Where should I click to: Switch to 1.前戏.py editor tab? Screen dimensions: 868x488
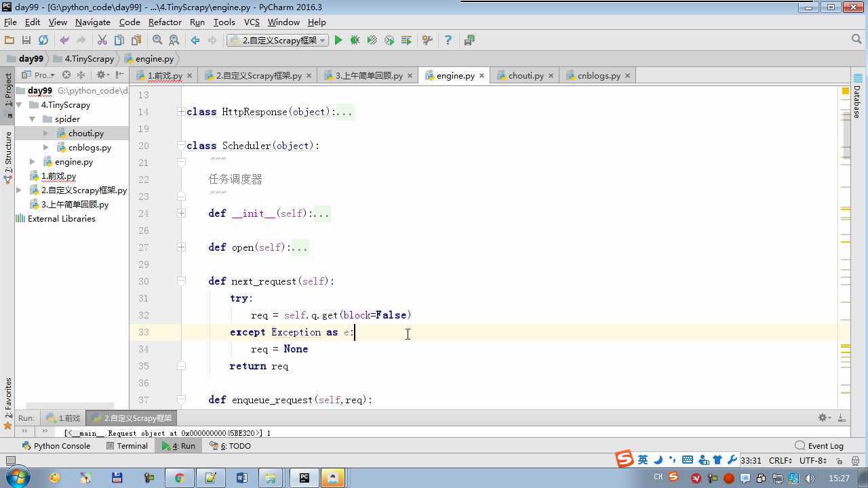click(164, 75)
